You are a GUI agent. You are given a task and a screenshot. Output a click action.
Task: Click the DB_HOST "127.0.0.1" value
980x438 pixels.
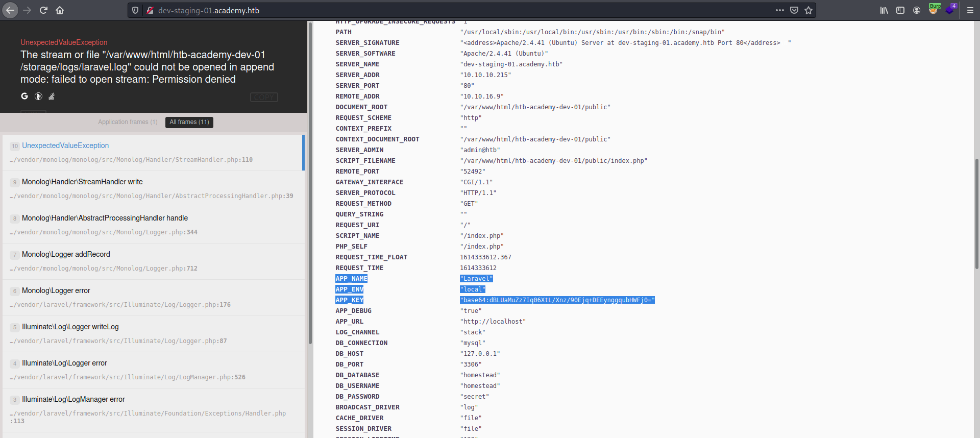pos(480,354)
